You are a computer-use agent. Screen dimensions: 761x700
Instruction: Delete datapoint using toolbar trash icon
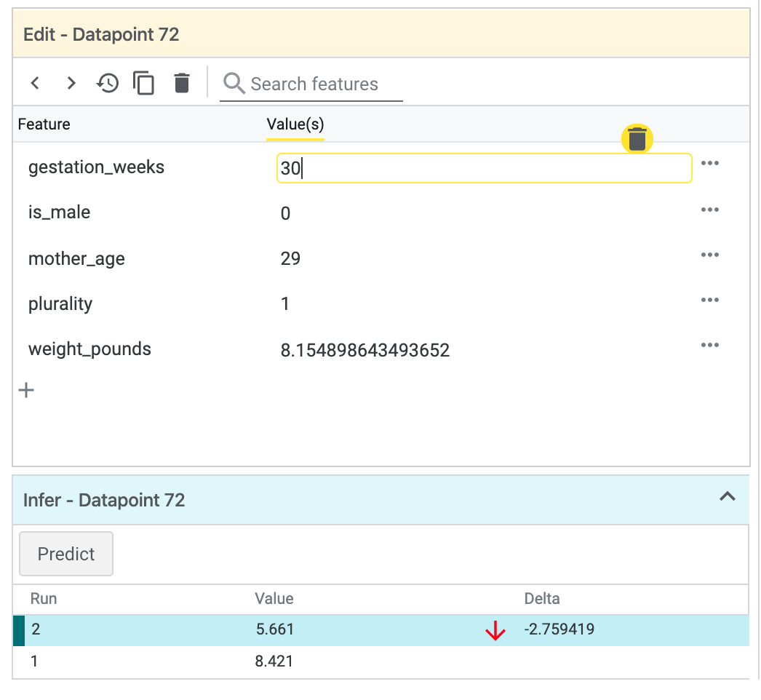(182, 83)
